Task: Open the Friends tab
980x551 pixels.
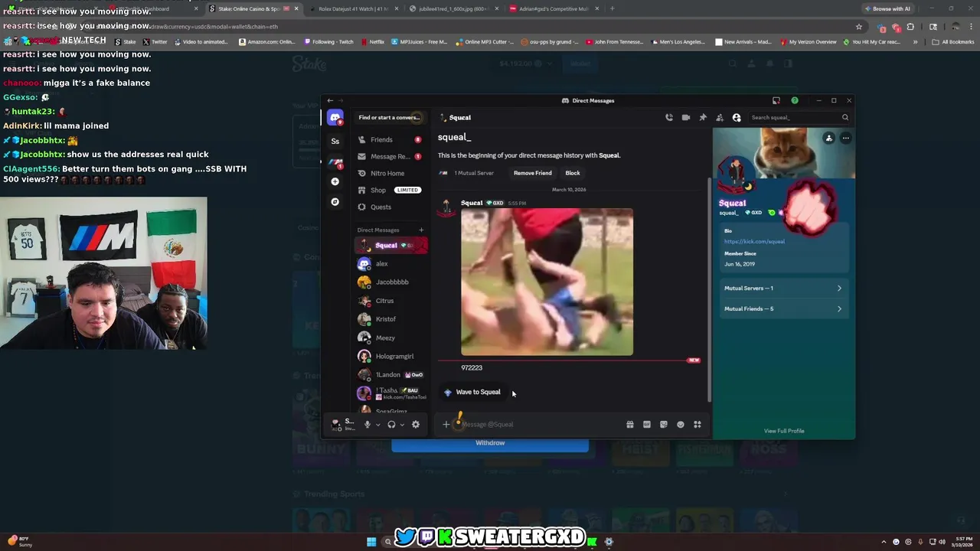Action: (390, 139)
